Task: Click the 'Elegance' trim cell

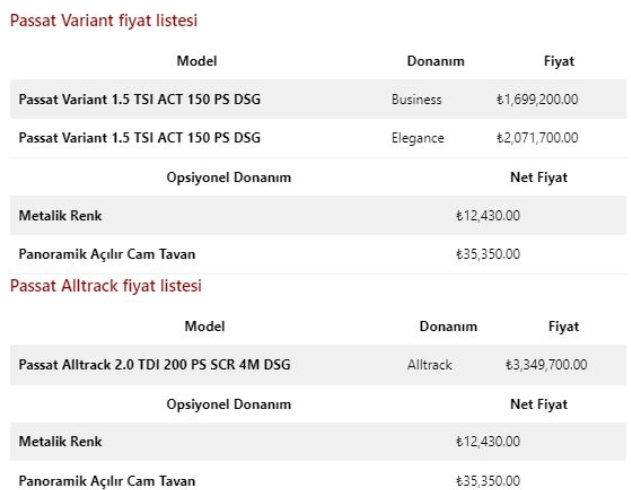Action: coord(418,138)
